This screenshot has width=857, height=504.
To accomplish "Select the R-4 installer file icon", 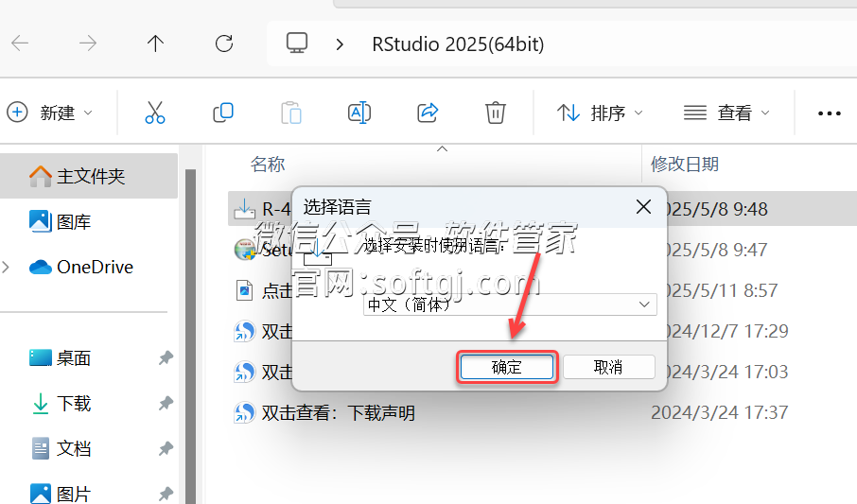I will tap(244, 209).
